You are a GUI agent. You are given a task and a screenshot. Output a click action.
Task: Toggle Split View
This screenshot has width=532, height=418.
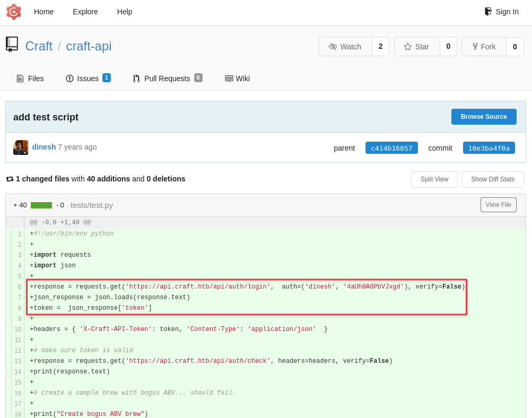(434, 179)
